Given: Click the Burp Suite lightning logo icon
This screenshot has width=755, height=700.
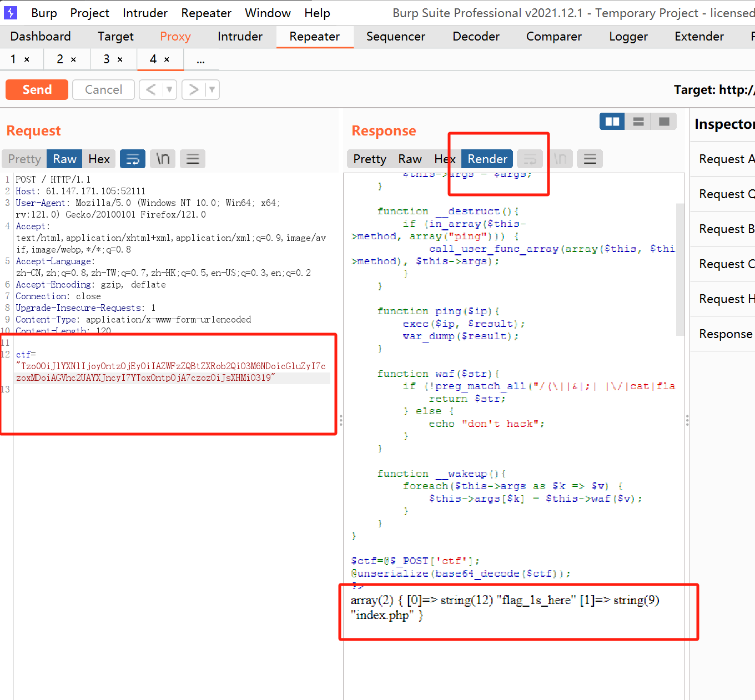Looking at the screenshot, I should point(11,12).
